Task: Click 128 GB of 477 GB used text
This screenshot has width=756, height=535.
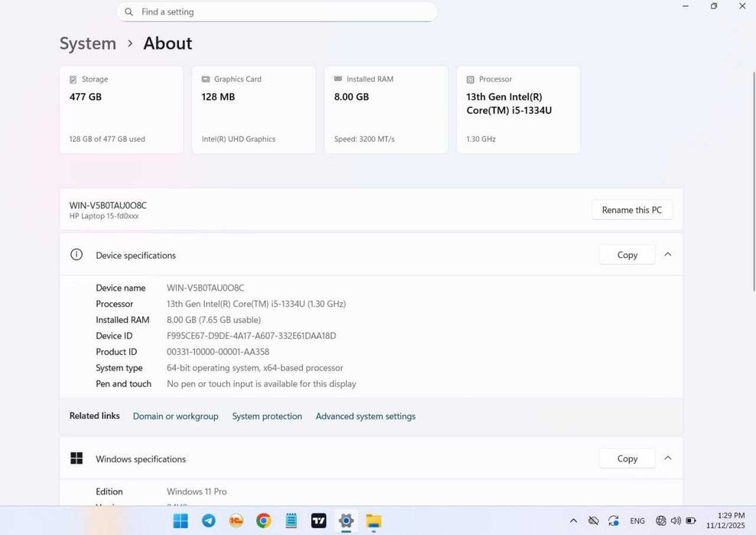Action: (x=107, y=139)
